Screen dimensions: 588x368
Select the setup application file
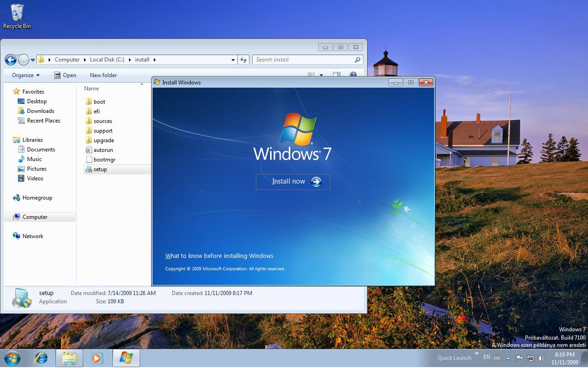point(100,169)
